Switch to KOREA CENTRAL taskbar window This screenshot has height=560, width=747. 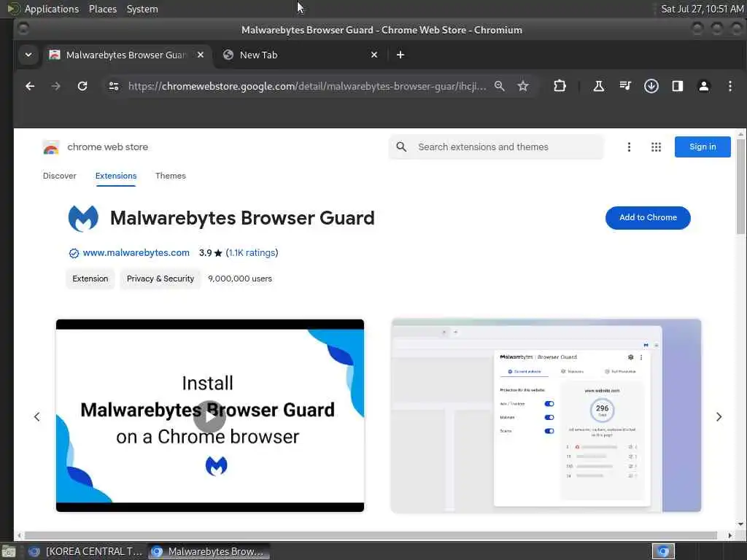point(86,551)
